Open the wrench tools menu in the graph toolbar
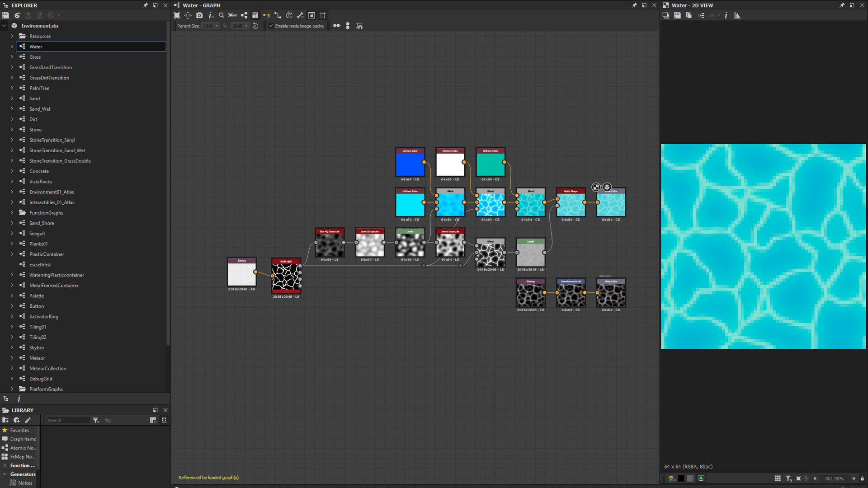 coord(300,15)
